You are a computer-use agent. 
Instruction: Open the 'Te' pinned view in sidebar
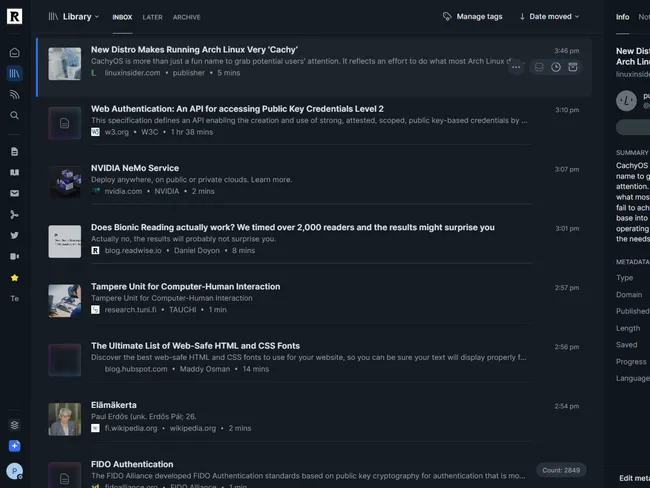click(15, 299)
